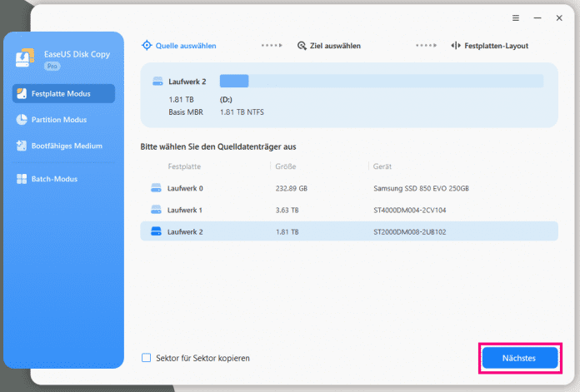This screenshot has width=580, height=392.
Task: Click the Quelle auswählen target icon
Action: pyautogui.click(x=147, y=46)
